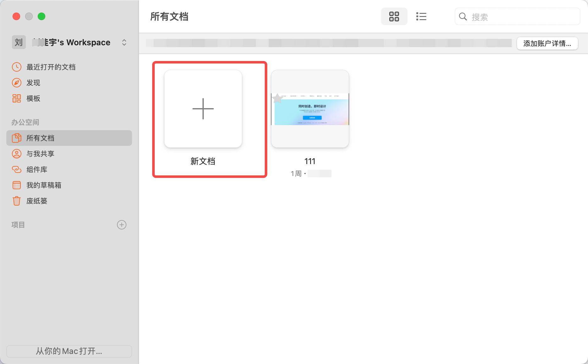
Task: Click the clock icon for recently opened documents
Action: [17, 67]
